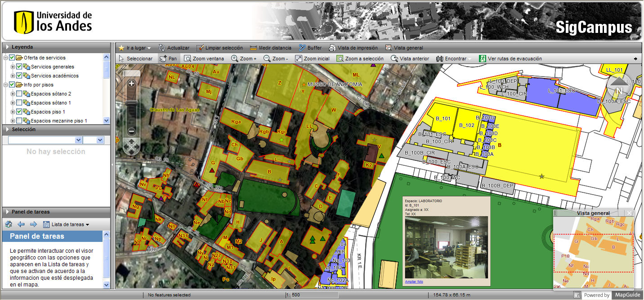Open Lista de tareas menu
The width and height of the screenshot is (644, 300).
click(66, 224)
